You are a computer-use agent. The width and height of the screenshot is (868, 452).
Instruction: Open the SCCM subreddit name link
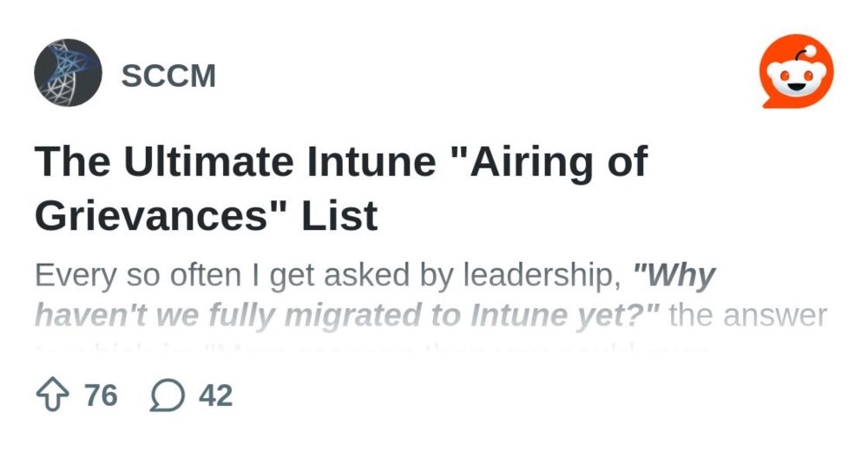pos(168,76)
